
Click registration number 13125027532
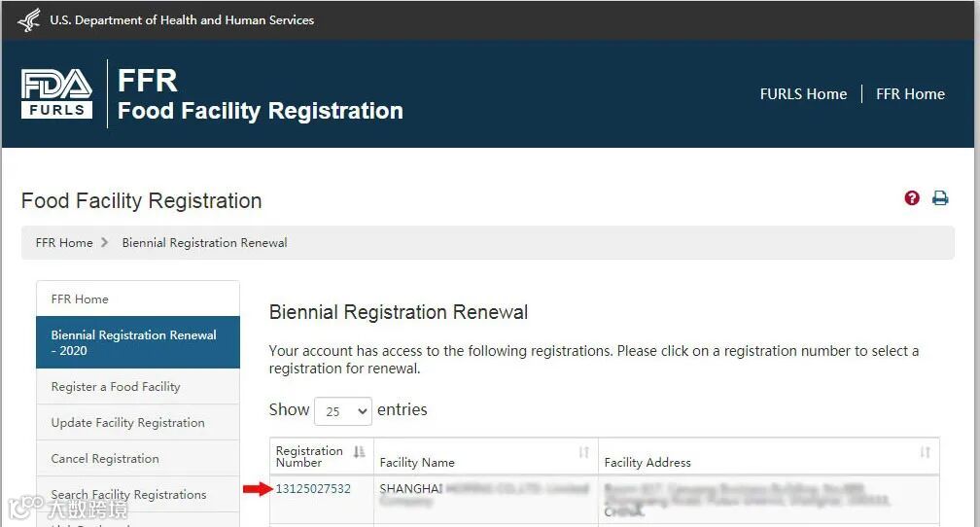tap(313, 489)
